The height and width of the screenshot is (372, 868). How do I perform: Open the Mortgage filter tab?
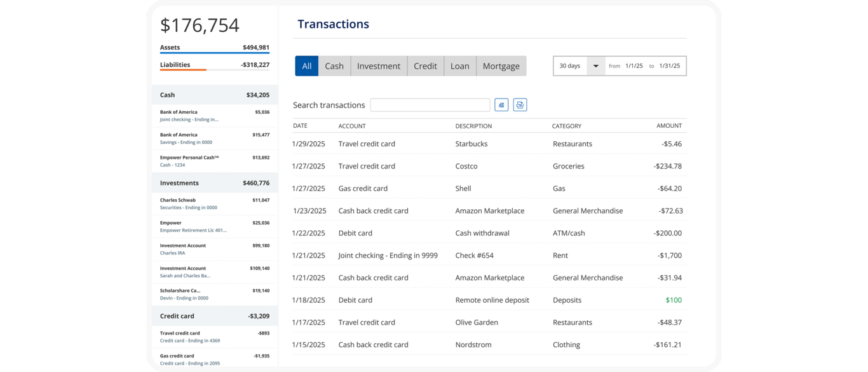[501, 66]
